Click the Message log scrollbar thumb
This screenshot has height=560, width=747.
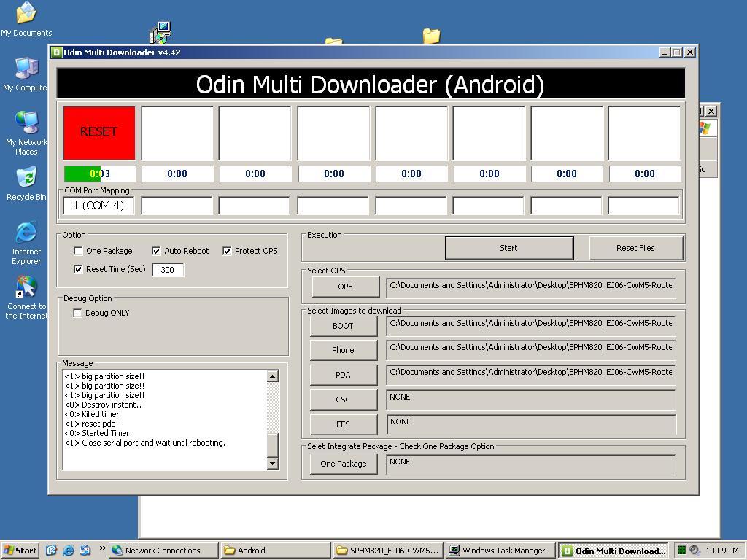(x=273, y=446)
